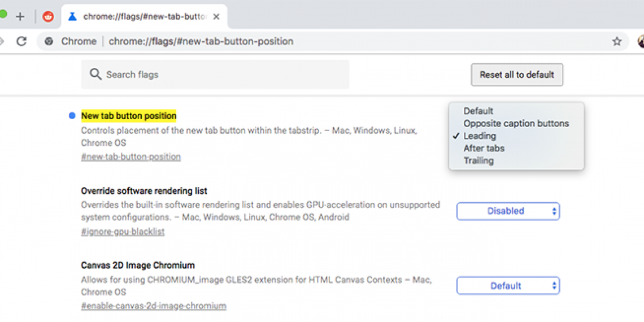Open the Override software rendering list Disabled dropdown
The image size is (644, 322).
coord(508,211)
